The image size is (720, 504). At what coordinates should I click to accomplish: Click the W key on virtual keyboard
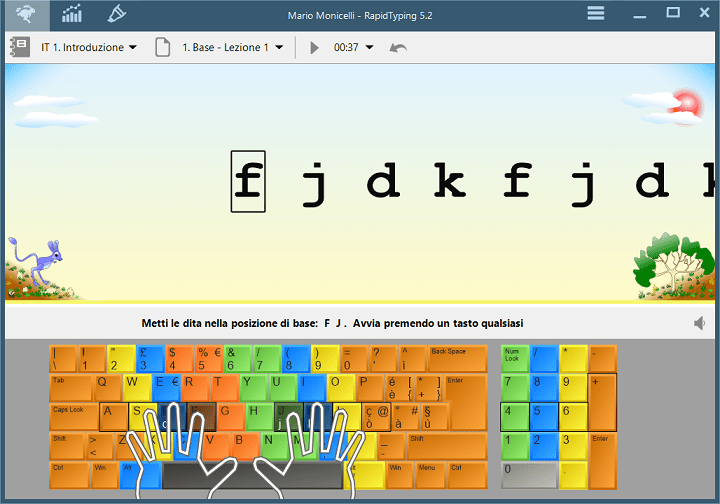137,387
